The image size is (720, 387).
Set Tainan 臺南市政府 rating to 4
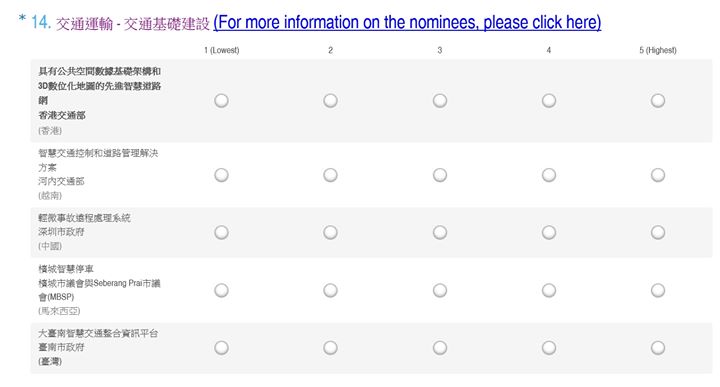pyautogui.click(x=549, y=348)
